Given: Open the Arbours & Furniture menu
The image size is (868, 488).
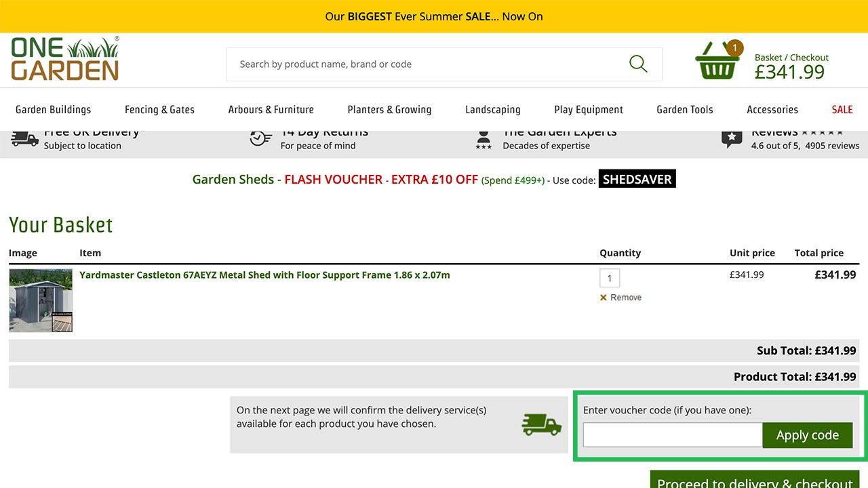Looking at the screenshot, I should click(271, 109).
